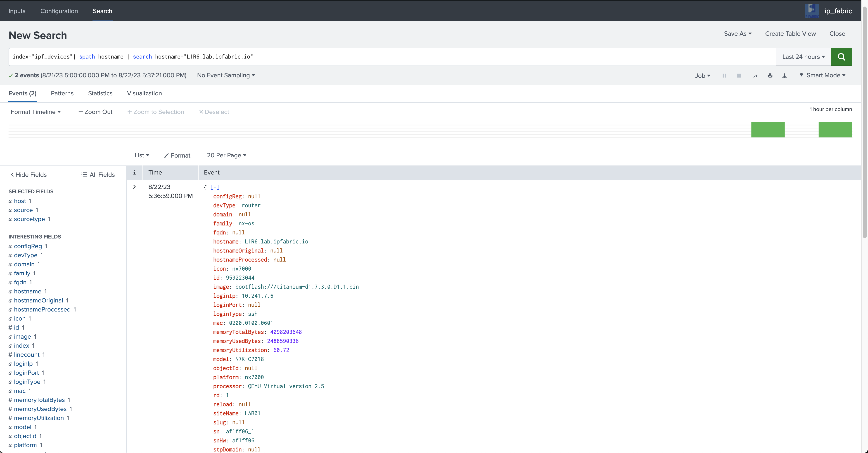
Task: Click the rightmost green timeline bar
Action: (x=835, y=129)
